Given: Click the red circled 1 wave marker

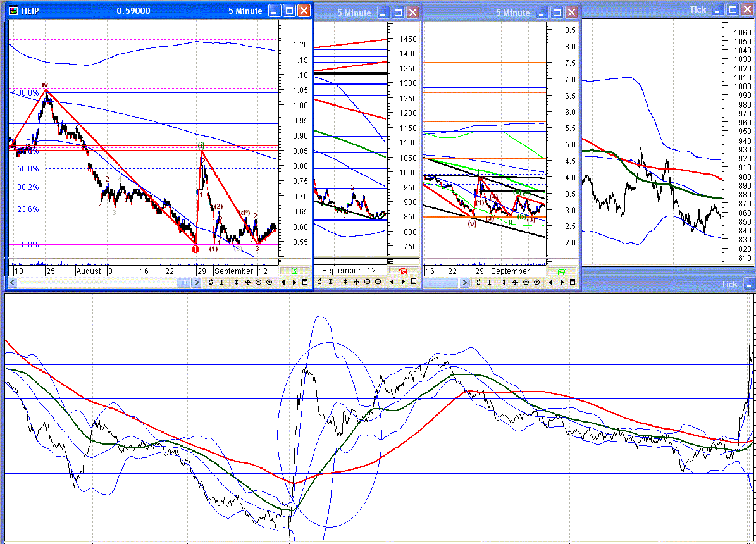Looking at the screenshot, I should click(x=195, y=249).
